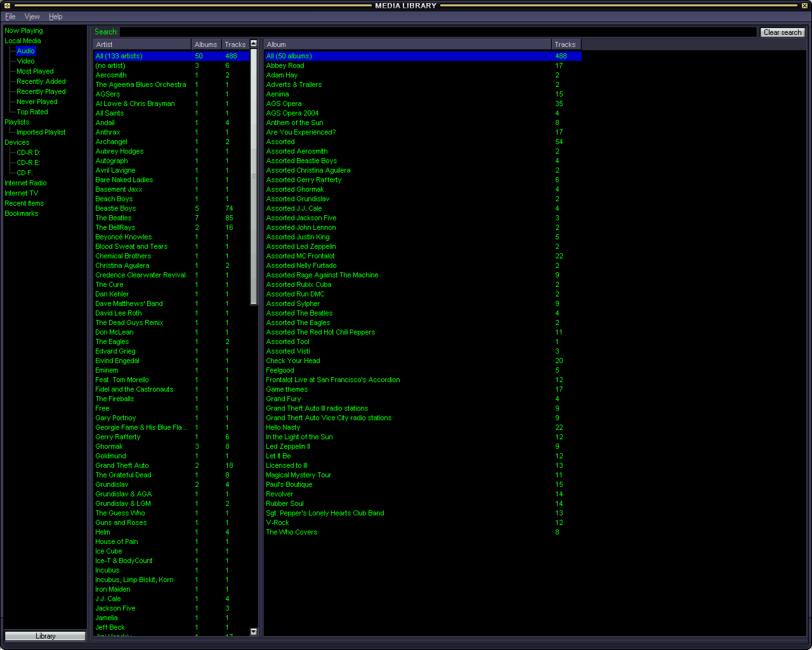This screenshot has width=812, height=650.
Task: Select album Led Zeppelin II
Action: pos(423,446)
